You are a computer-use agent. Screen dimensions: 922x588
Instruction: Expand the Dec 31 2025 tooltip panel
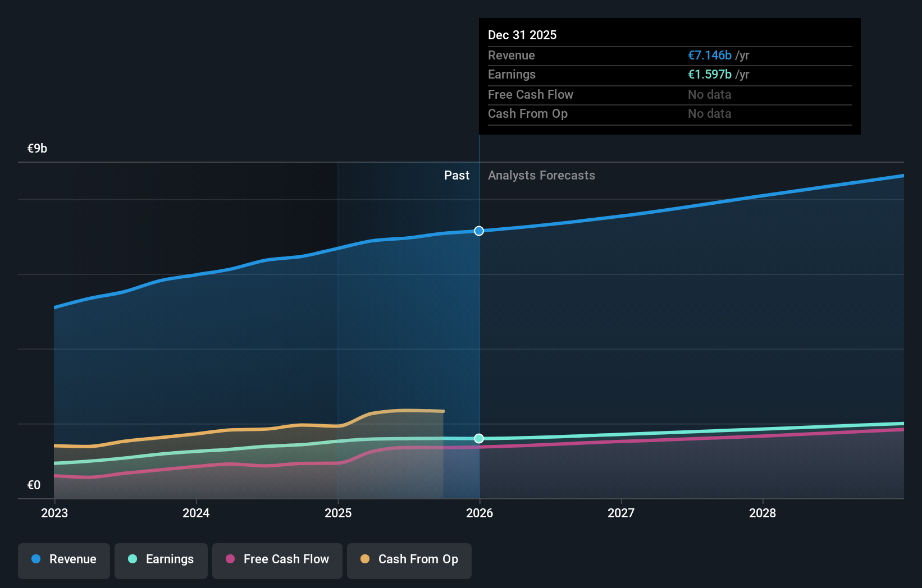[669, 76]
